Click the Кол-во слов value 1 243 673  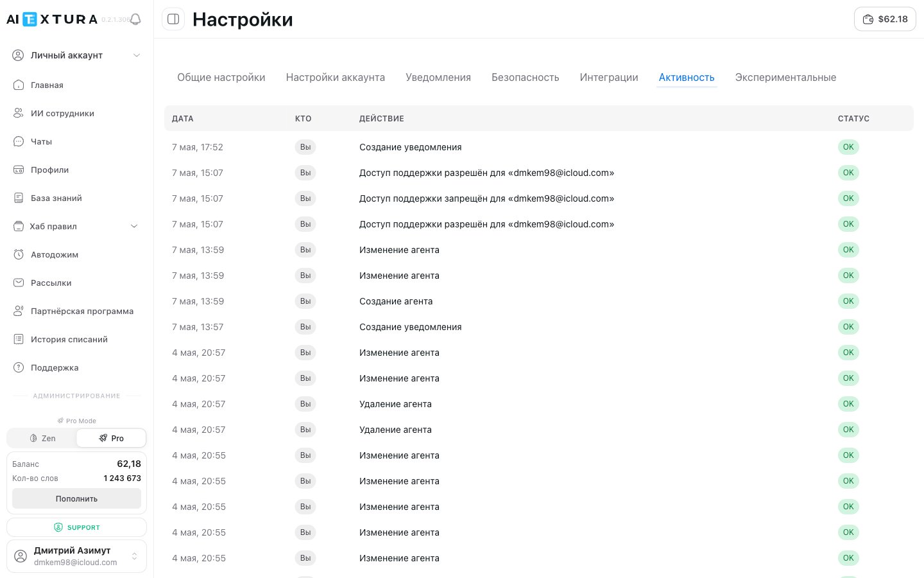coord(122,478)
